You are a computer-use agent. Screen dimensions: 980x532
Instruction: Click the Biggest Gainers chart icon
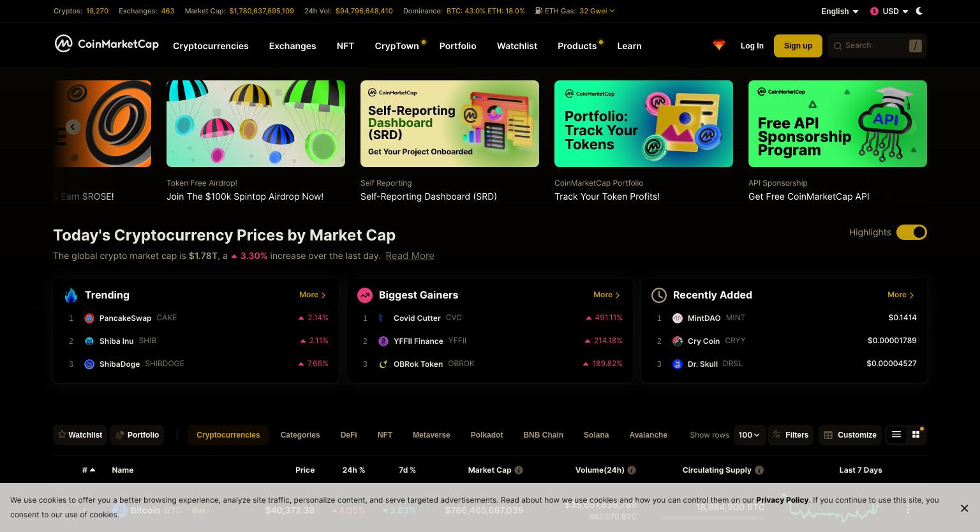[365, 295]
